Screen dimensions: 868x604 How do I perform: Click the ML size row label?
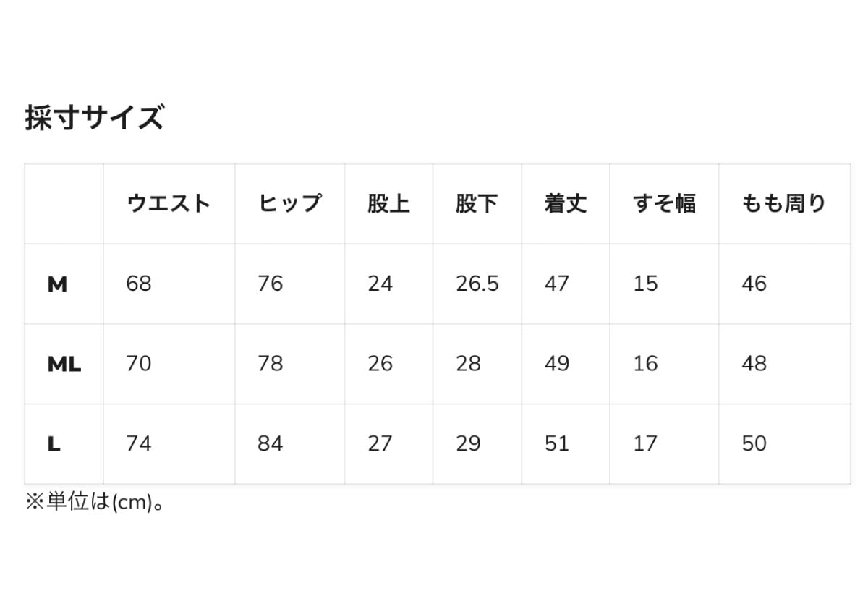[64, 364]
